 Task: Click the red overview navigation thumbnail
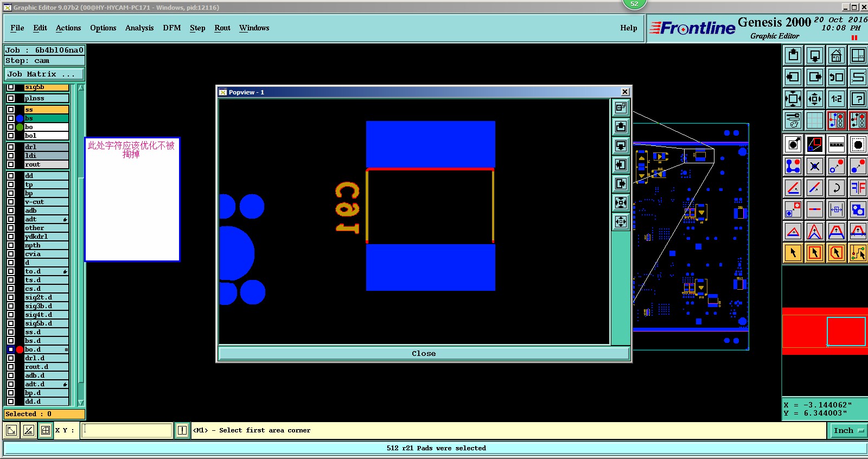tap(825, 331)
